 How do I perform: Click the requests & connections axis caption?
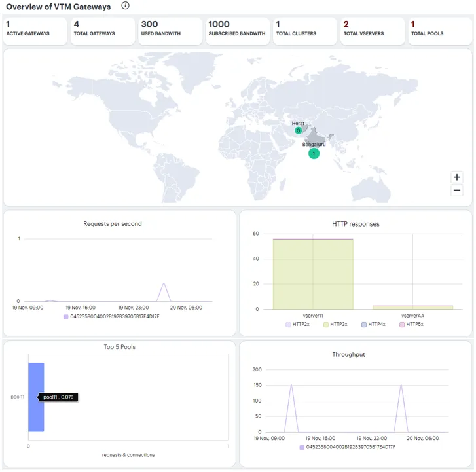click(x=128, y=455)
